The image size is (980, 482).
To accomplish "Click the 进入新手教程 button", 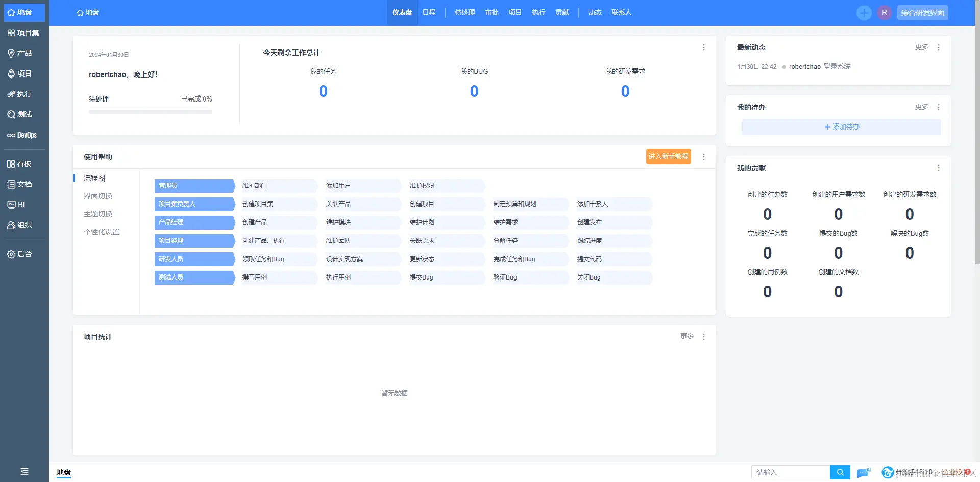I will (669, 156).
